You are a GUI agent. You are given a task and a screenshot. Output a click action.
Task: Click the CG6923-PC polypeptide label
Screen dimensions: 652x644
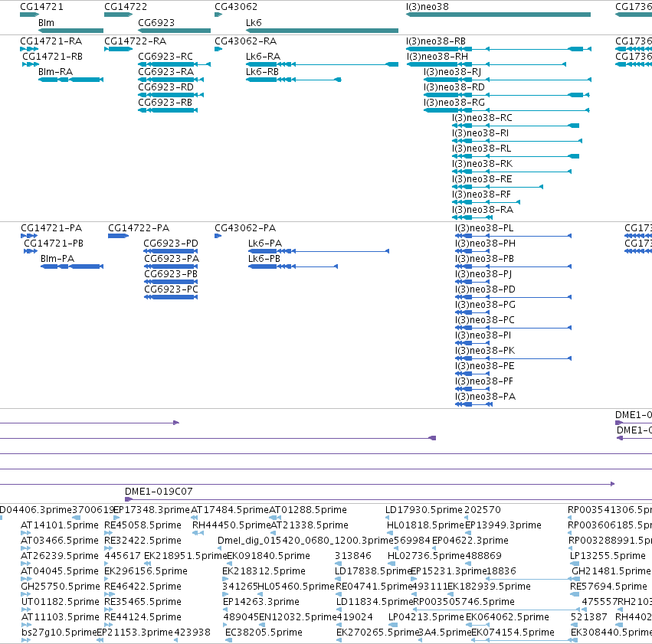[x=172, y=289]
